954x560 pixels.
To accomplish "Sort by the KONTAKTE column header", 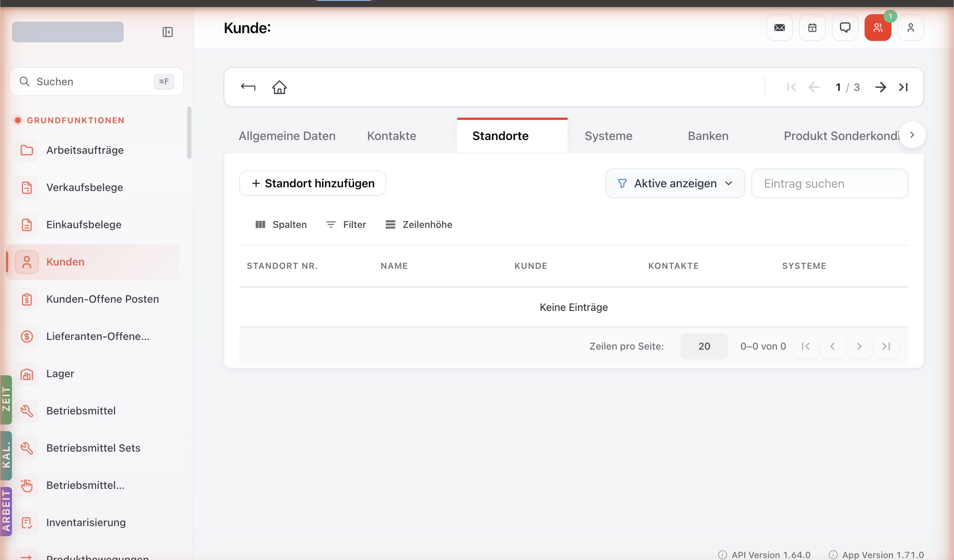I will 673,266.
